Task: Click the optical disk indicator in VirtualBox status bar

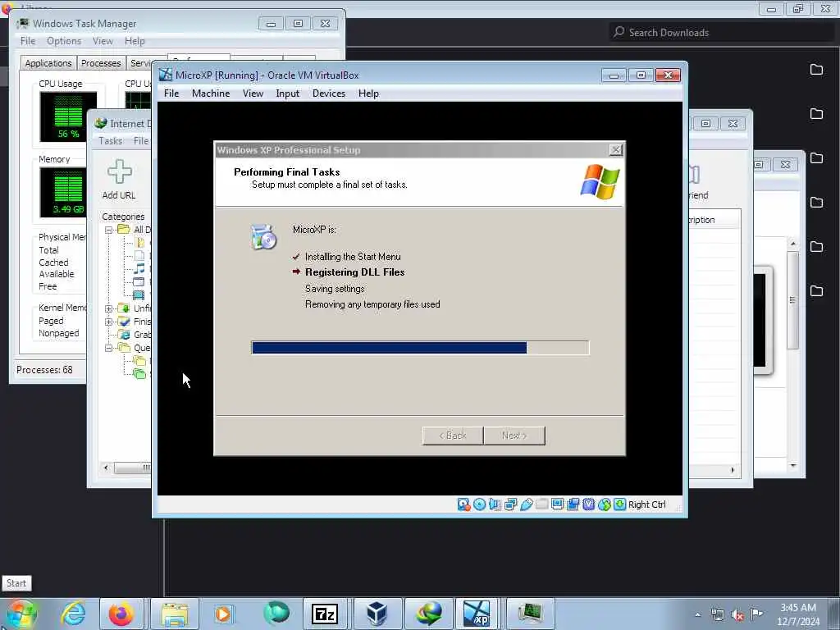Action: pyautogui.click(x=479, y=504)
